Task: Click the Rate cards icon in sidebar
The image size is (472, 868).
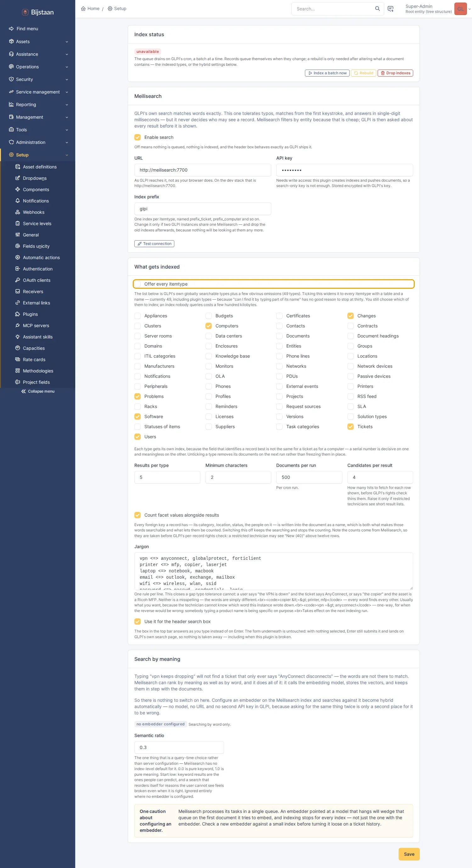Action: [x=18, y=359]
